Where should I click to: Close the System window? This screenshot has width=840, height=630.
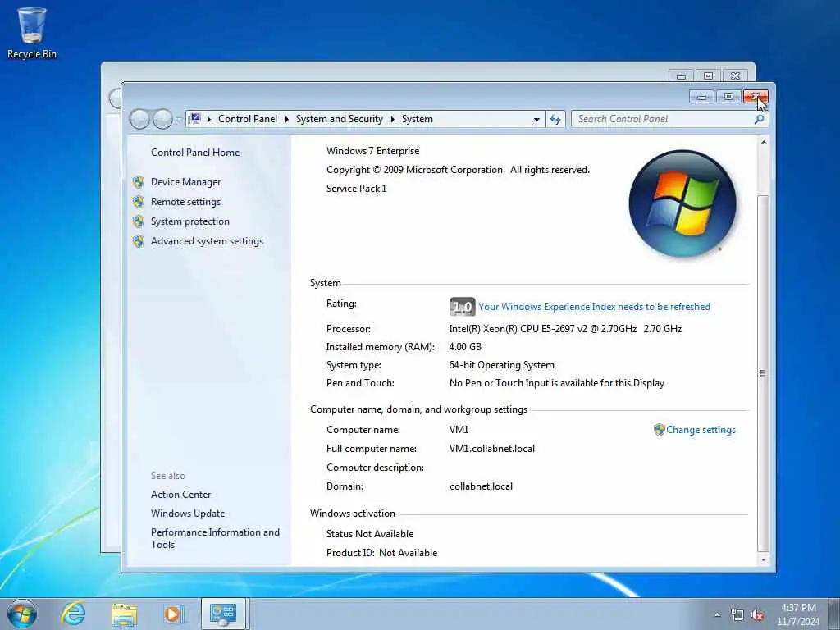(x=756, y=97)
